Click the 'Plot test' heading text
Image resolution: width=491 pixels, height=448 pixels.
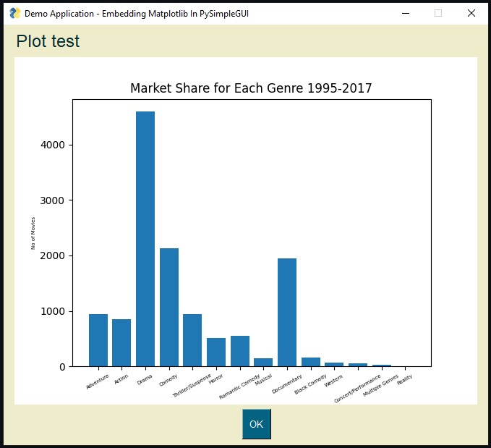click(48, 42)
